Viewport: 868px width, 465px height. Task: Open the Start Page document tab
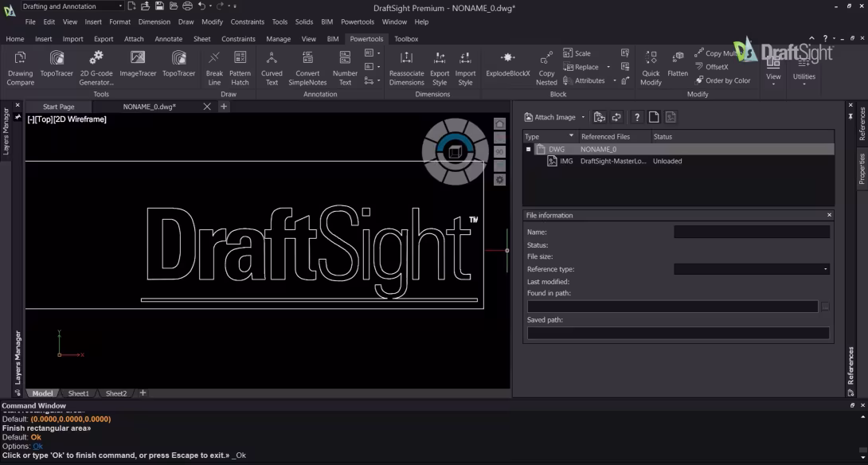point(59,106)
